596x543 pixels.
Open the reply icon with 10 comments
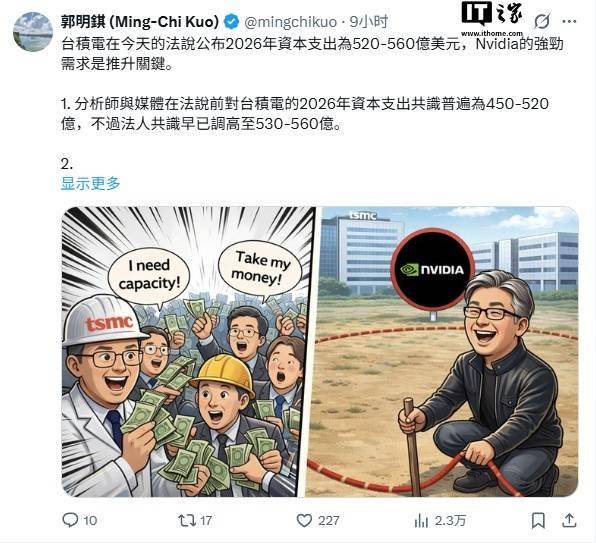(x=70, y=520)
